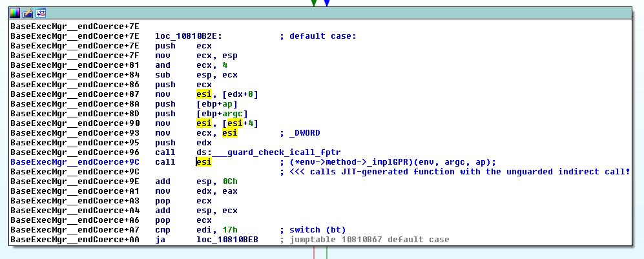Click the node color palette icon

pos(15,13)
